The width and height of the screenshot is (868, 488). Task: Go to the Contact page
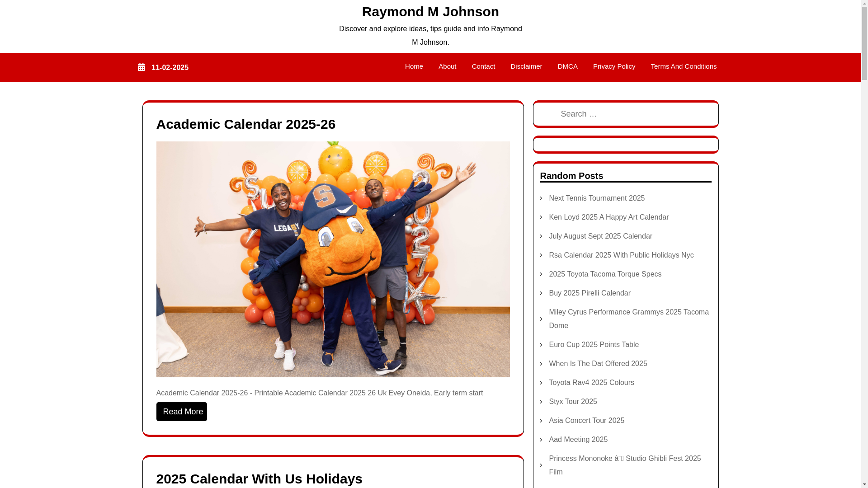[483, 66]
